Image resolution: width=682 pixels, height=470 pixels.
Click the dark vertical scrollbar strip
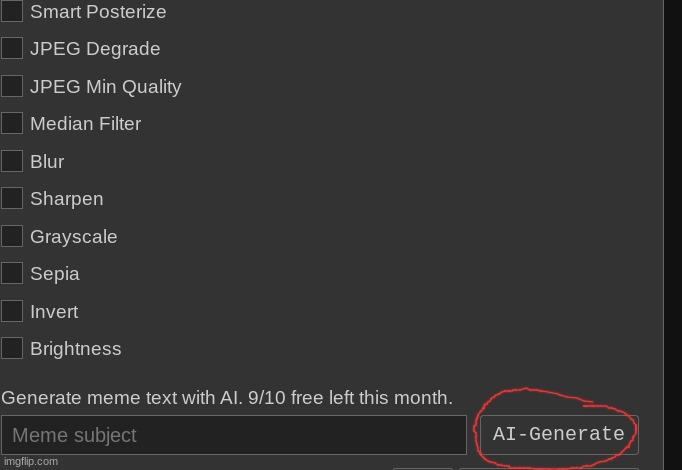pyautogui.click(x=673, y=235)
